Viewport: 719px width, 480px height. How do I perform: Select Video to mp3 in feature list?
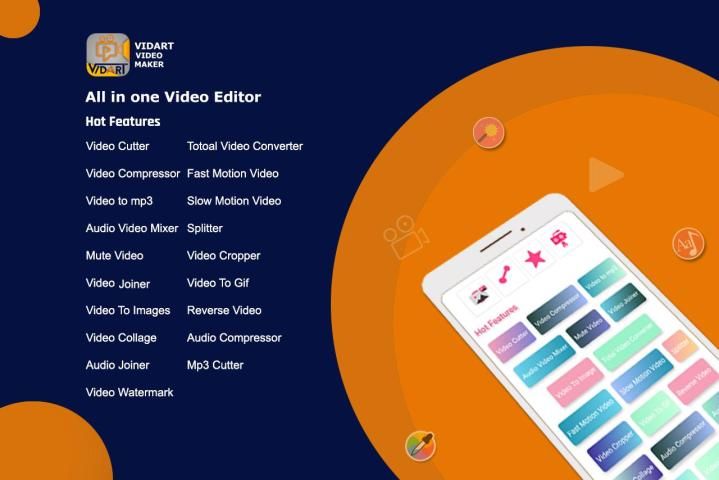pyautogui.click(x=119, y=201)
